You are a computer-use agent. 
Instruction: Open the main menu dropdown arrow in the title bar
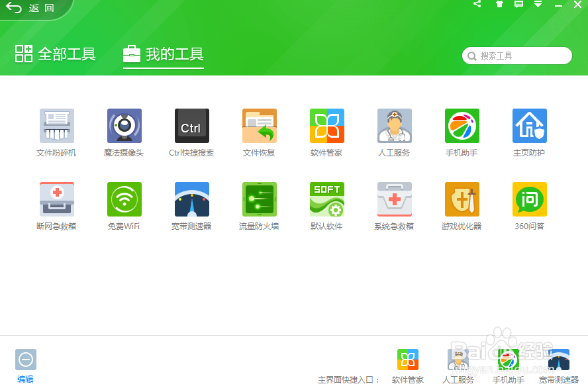click(x=538, y=4)
